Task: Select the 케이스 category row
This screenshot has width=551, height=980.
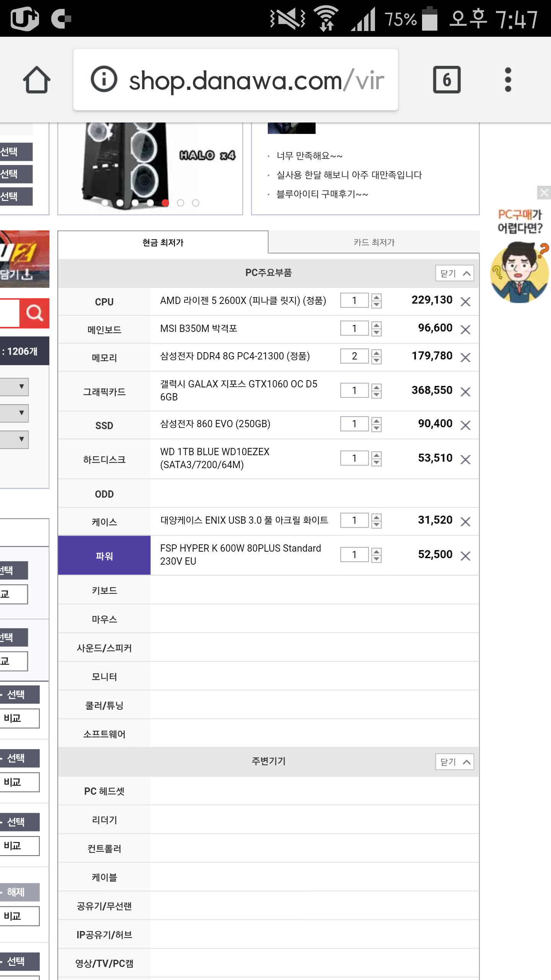Action: [104, 522]
